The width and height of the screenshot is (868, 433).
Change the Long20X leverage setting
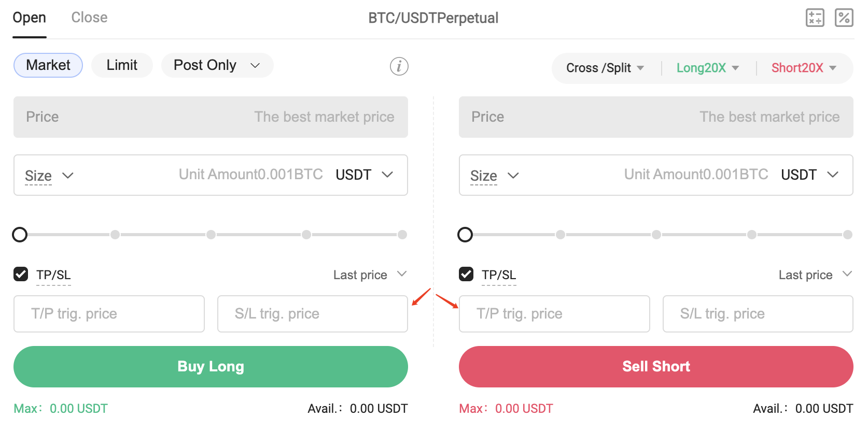coord(708,68)
